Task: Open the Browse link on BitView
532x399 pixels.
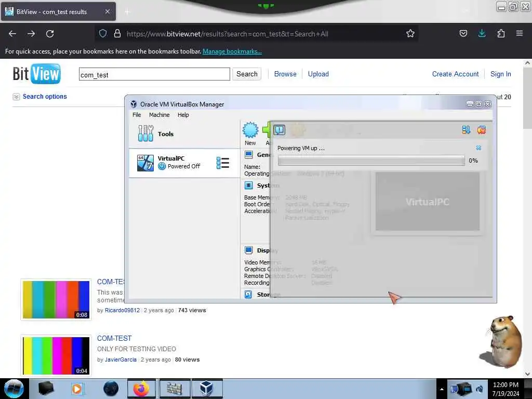Action: pos(285,74)
